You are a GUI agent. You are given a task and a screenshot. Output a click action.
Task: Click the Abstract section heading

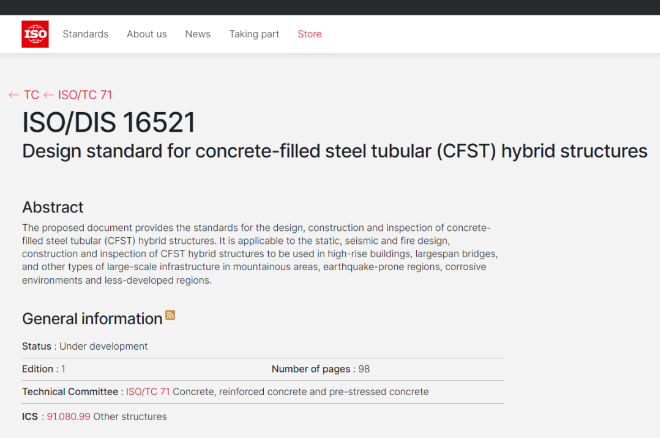53,207
